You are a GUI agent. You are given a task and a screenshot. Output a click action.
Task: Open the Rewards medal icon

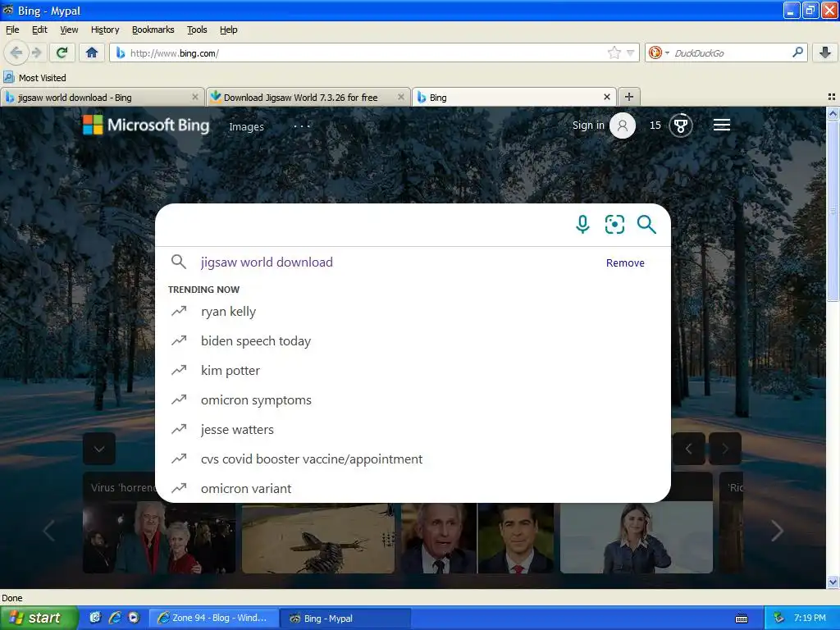pos(681,126)
